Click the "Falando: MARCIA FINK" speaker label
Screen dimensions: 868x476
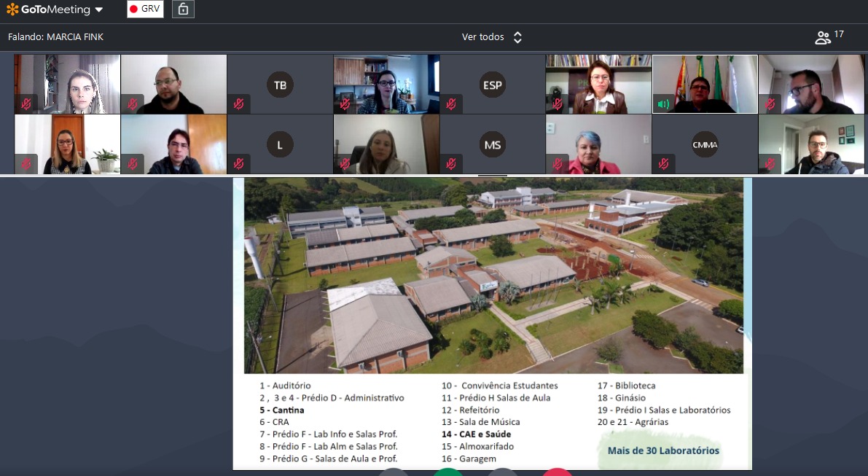click(55, 37)
